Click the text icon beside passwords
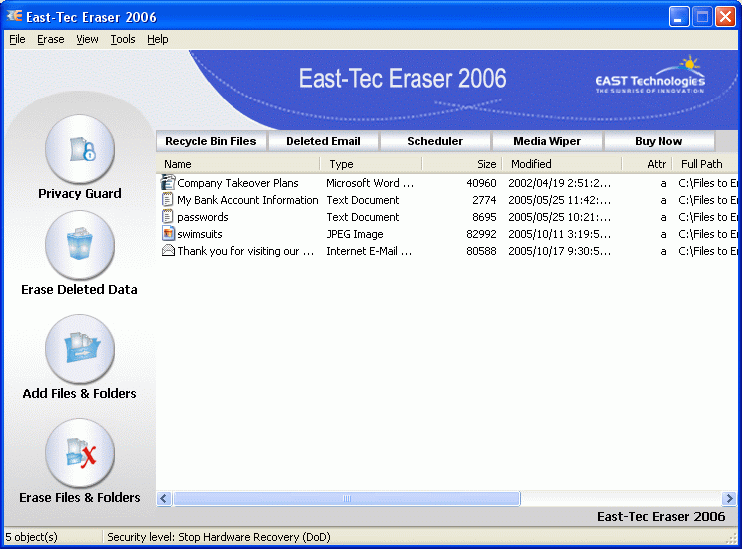This screenshot has width=742, height=549. click(x=168, y=217)
